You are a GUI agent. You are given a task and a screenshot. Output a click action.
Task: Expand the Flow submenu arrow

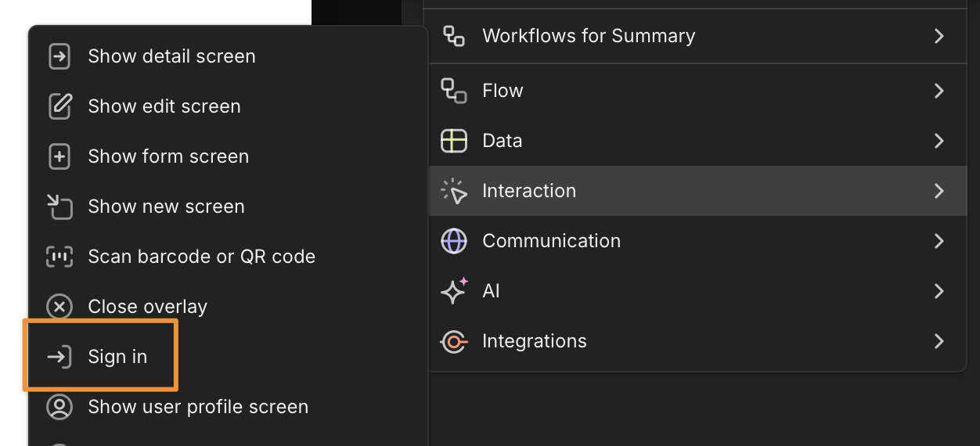tap(939, 91)
